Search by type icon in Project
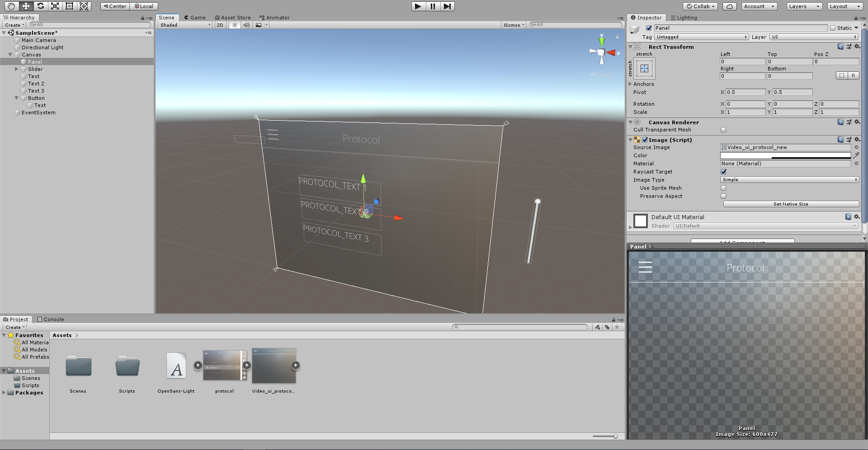Image resolution: width=868 pixels, height=450 pixels. (598, 327)
